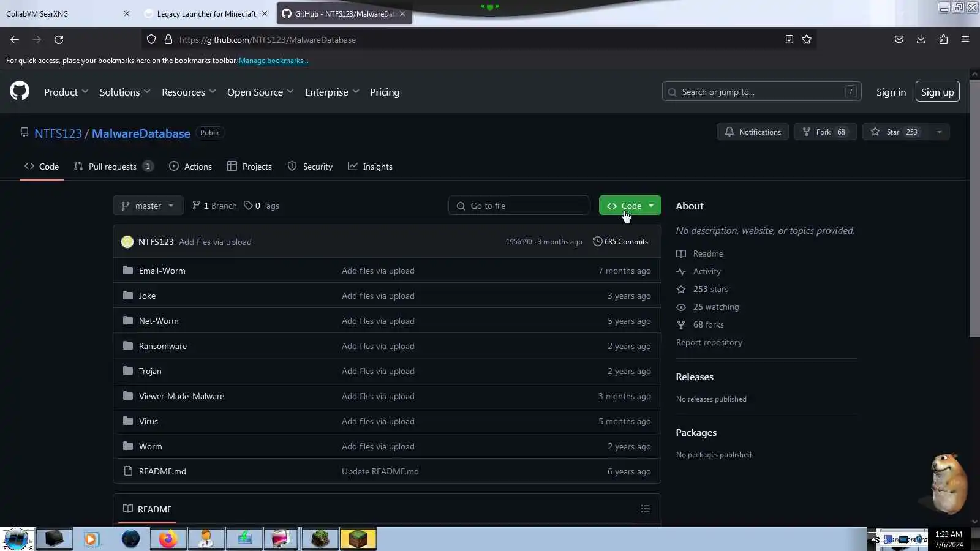The width and height of the screenshot is (980, 551).
Task: Switch to the Actions tab
Action: point(190,167)
